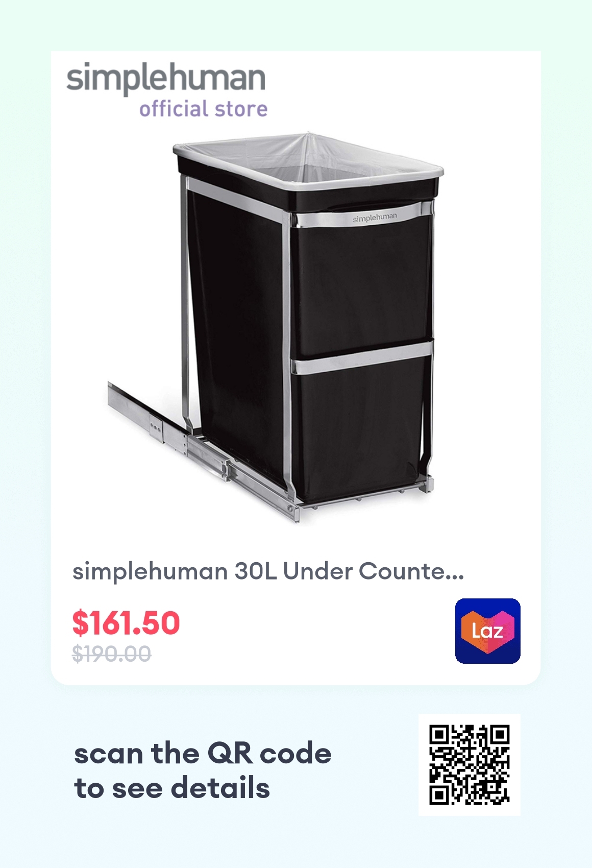592x868 pixels.
Task: Click the white liner bag on the bin
Action: coord(307,161)
